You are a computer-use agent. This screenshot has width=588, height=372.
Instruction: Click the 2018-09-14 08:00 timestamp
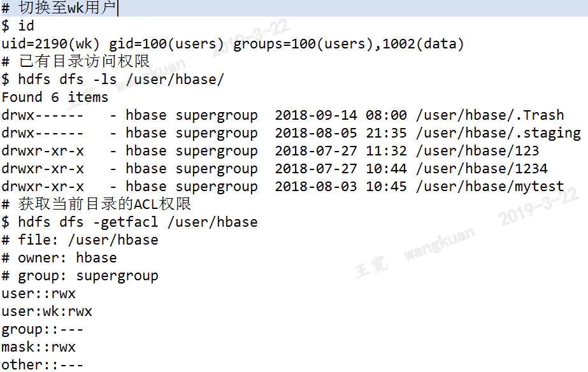click(x=340, y=115)
